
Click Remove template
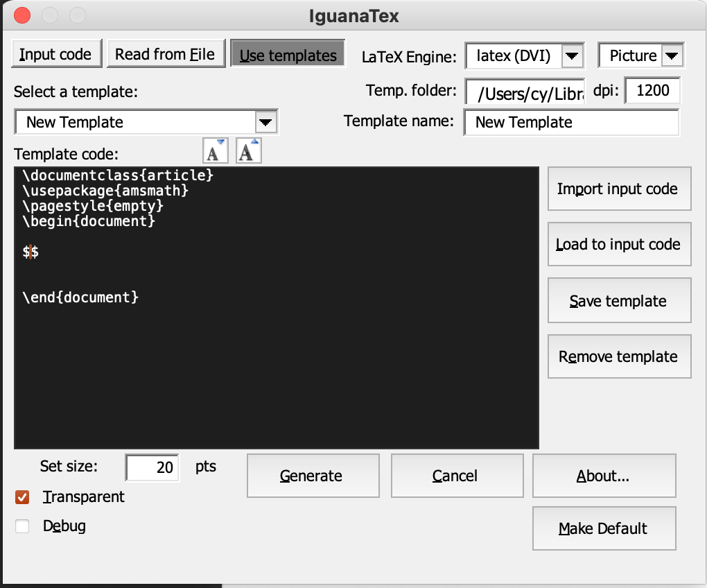618,357
